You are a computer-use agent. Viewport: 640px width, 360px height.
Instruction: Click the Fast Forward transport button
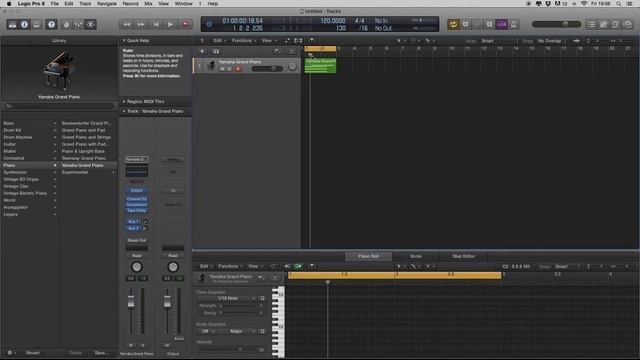pos(141,24)
